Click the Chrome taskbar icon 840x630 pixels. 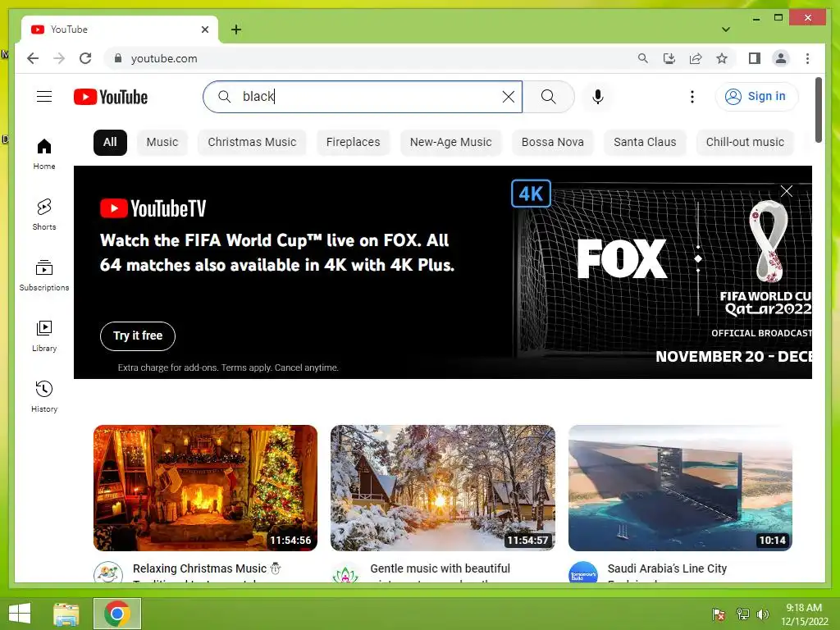coord(116,614)
